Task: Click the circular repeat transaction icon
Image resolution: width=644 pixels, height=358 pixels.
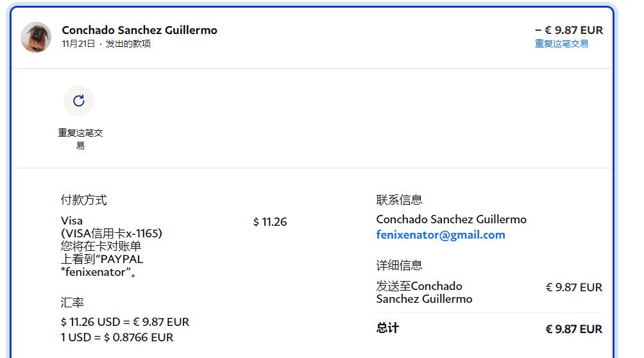Action: point(79,101)
